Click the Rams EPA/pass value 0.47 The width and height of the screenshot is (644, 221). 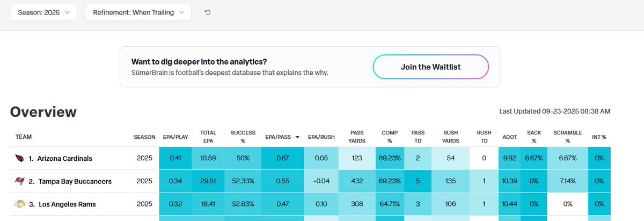coord(282,204)
